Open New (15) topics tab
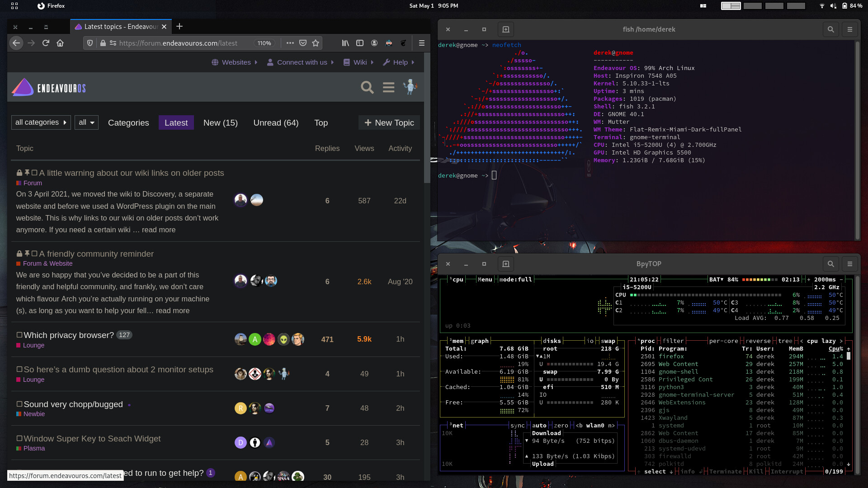 [221, 122]
